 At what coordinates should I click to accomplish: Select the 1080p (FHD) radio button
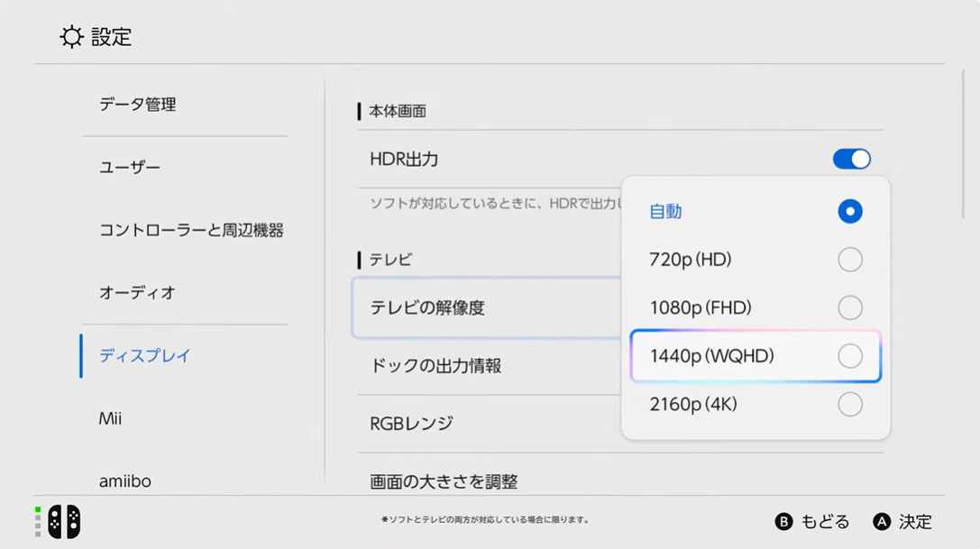(850, 307)
